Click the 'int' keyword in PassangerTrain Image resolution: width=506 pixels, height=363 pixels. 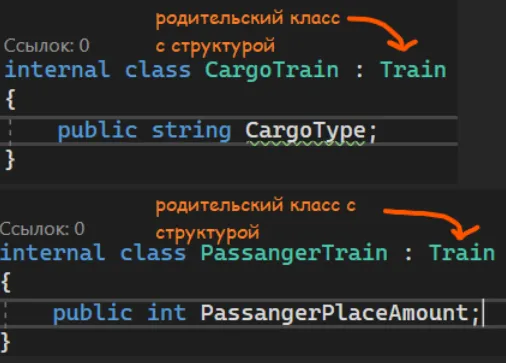point(166,312)
